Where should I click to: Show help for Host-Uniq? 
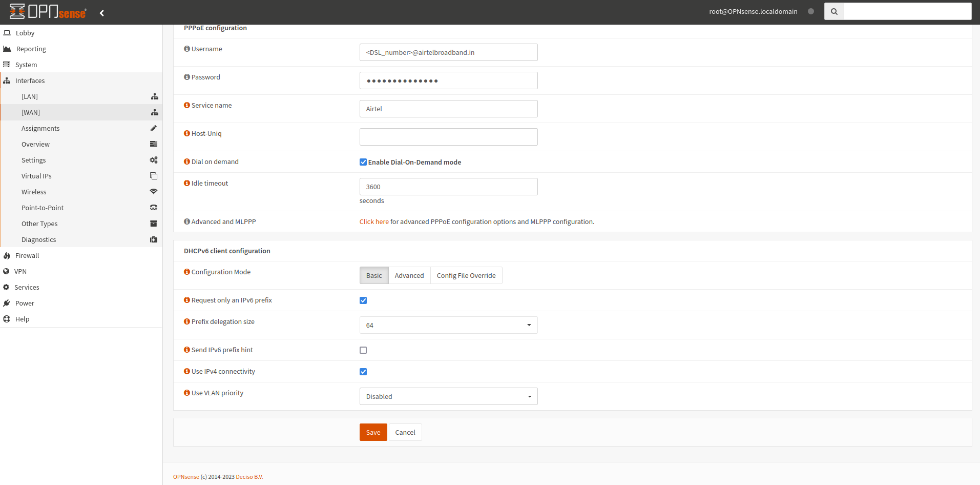coord(187,133)
